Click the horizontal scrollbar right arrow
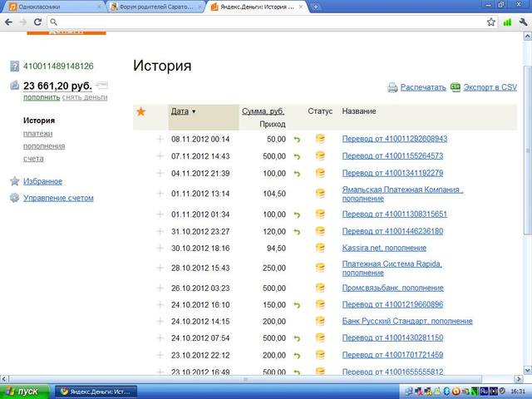This screenshot has height=399, width=532. pyautogui.click(x=519, y=379)
